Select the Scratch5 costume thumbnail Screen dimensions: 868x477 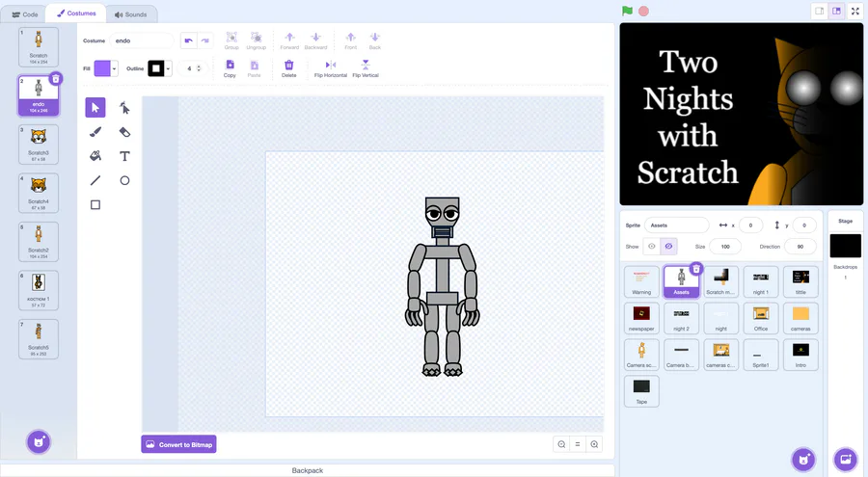(x=39, y=339)
